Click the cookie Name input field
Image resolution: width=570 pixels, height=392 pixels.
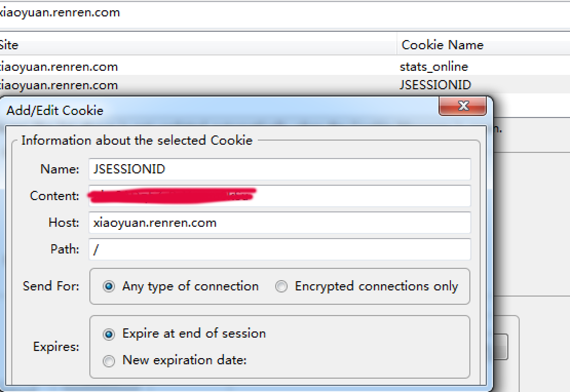[x=279, y=169]
